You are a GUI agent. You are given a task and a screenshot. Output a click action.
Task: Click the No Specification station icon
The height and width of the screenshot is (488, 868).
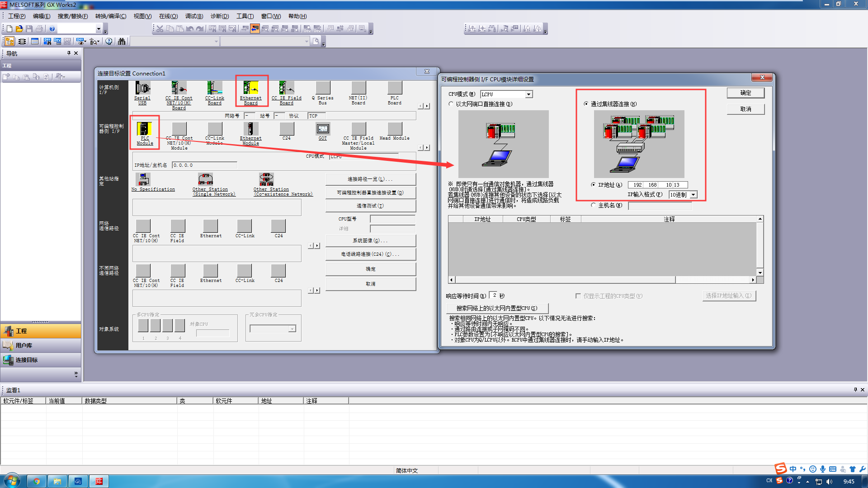click(x=144, y=179)
